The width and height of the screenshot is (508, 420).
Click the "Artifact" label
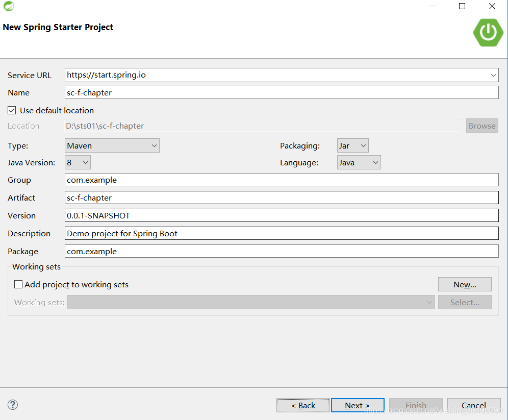pos(21,197)
